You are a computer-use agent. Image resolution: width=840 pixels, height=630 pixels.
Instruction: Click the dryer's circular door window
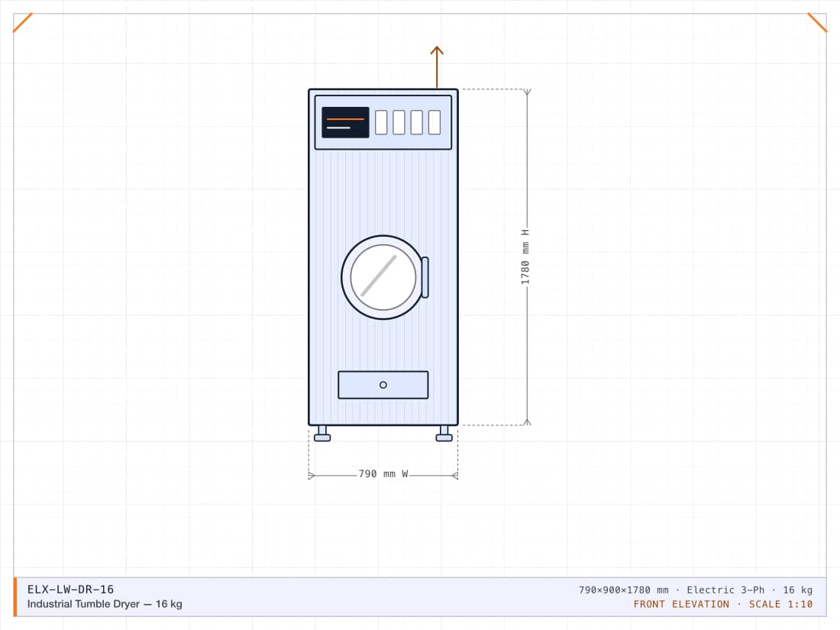point(383,277)
